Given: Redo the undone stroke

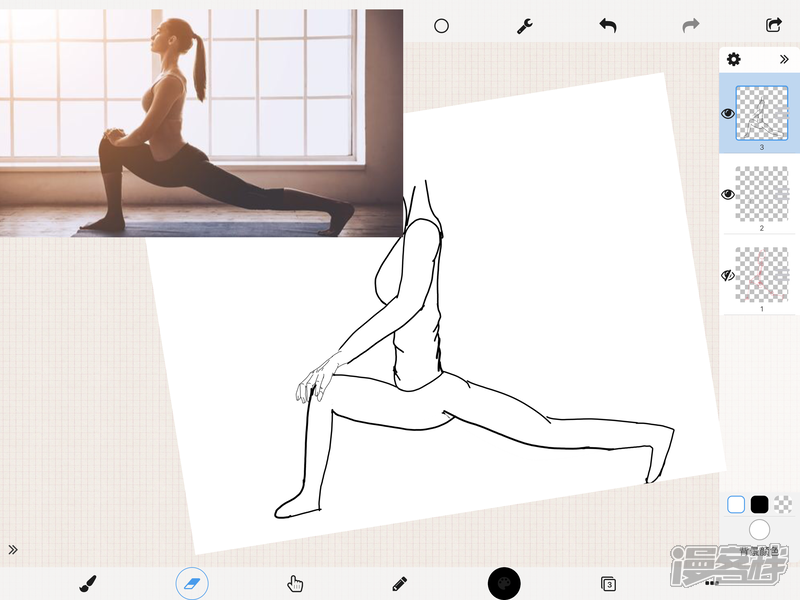Looking at the screenshot, I should click(x=691, y=26).
